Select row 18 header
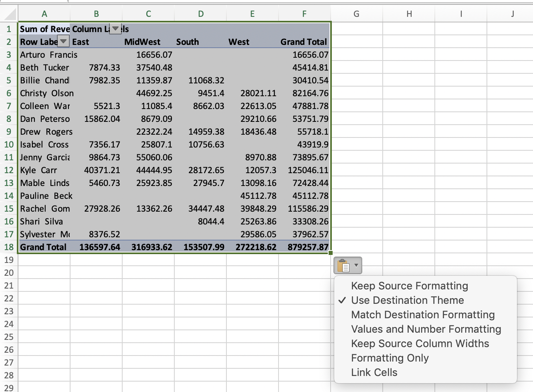This screenshot has height=392, width=533. coord(9,247)
